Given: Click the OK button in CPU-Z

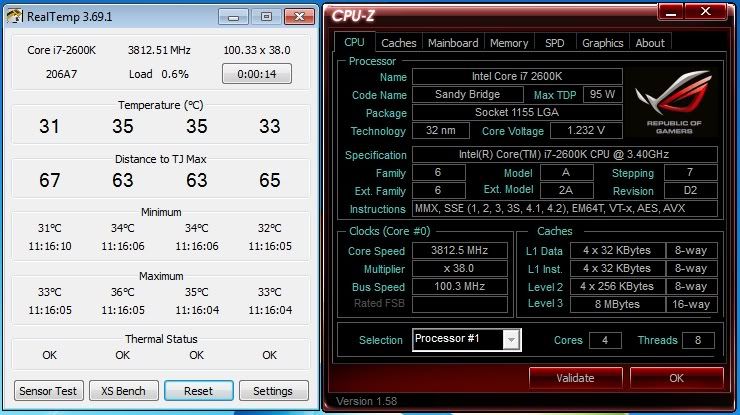Looking at the screenshot, I should tap(677, 378).
